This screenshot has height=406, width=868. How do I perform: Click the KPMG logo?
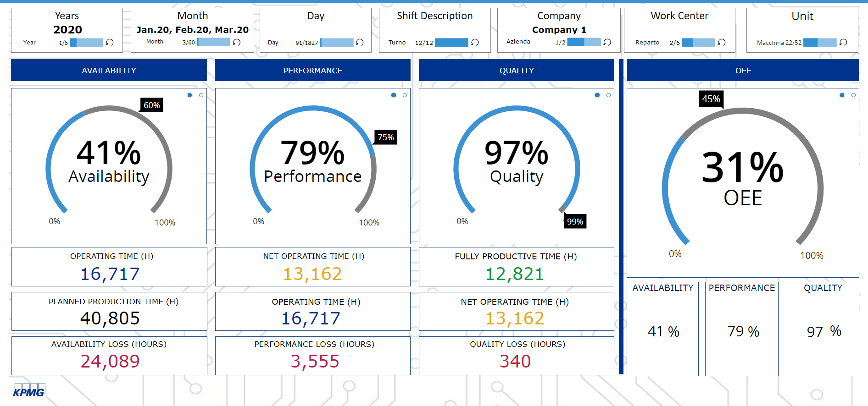coord(29,391)
